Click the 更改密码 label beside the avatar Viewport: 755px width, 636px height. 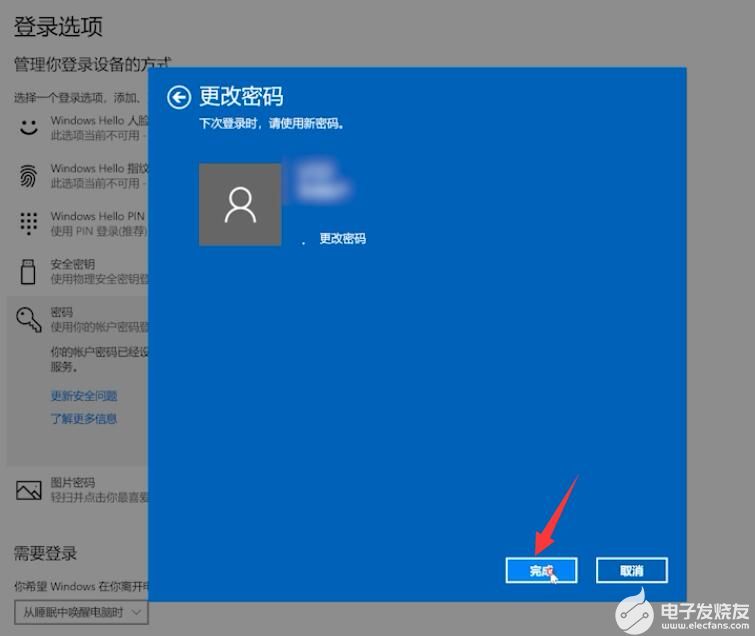pyautogui.click(x=343, y=238)
